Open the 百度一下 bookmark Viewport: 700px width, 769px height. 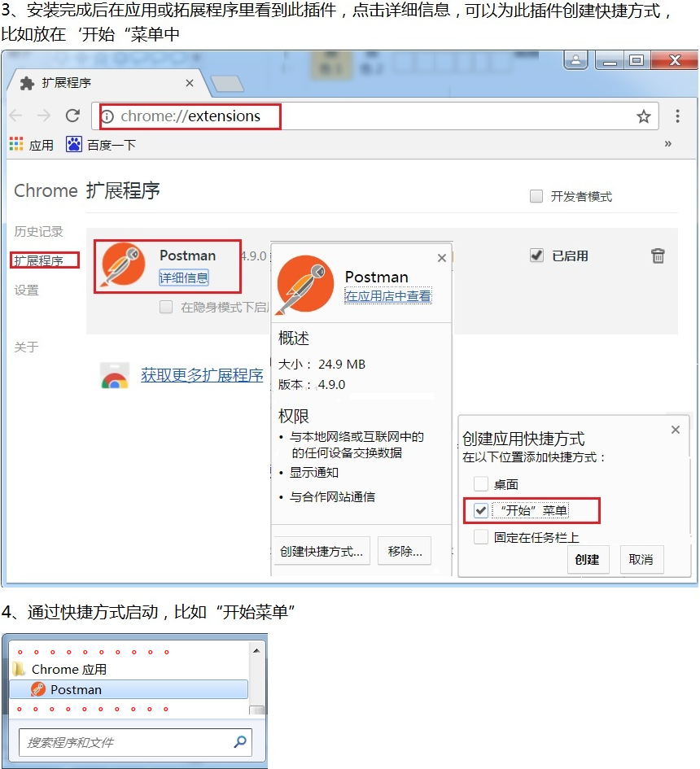pyautogui.click(x=101, y=145)
